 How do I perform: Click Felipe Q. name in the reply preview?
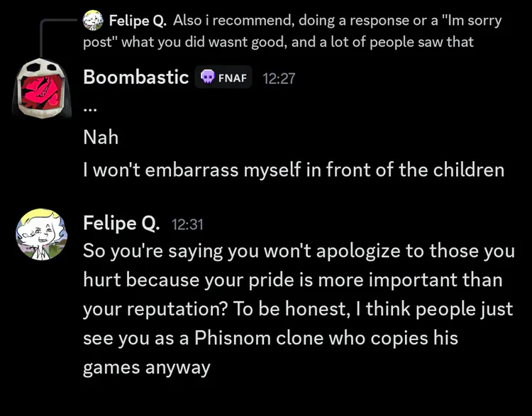pos(137,21)
